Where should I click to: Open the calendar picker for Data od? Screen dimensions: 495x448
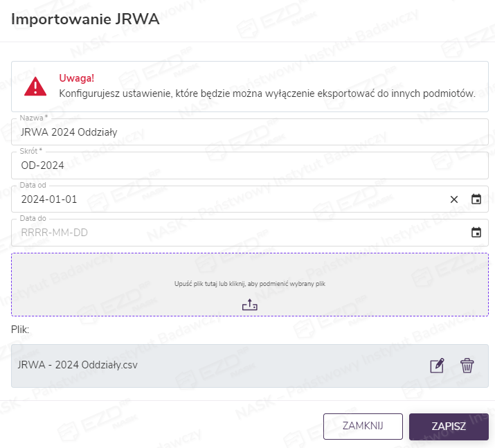coord(476,199)
